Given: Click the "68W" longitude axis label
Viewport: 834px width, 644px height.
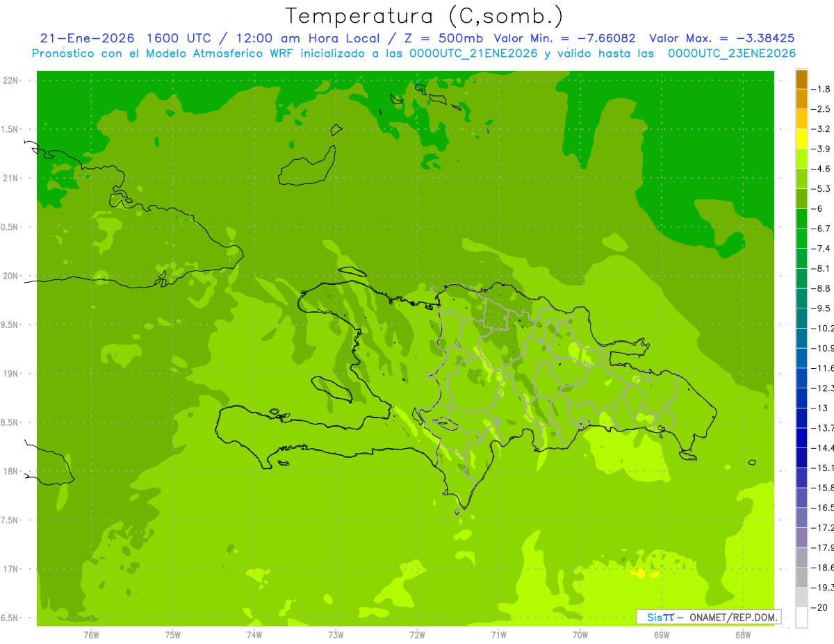Looking at the screenshot, I should point(743,634).
